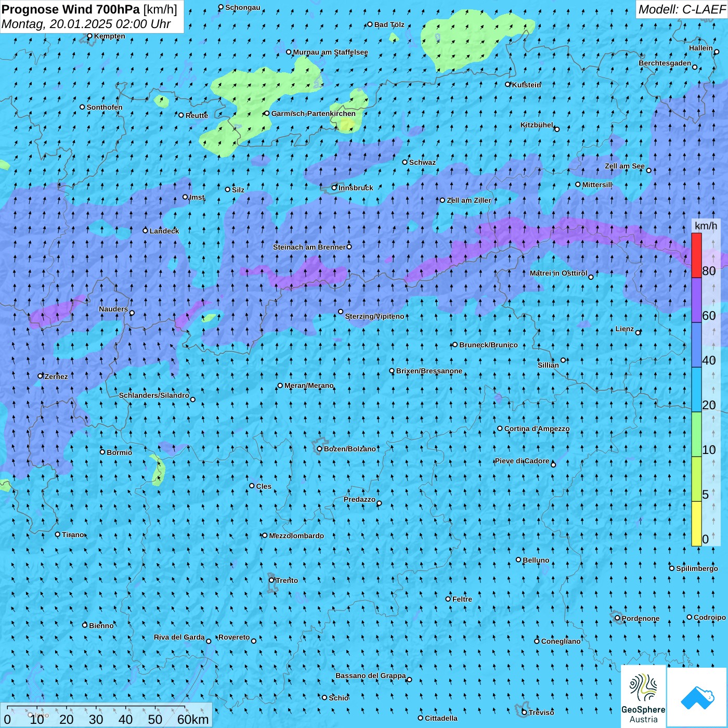Click the Kitzbühel label

(537, 125)
